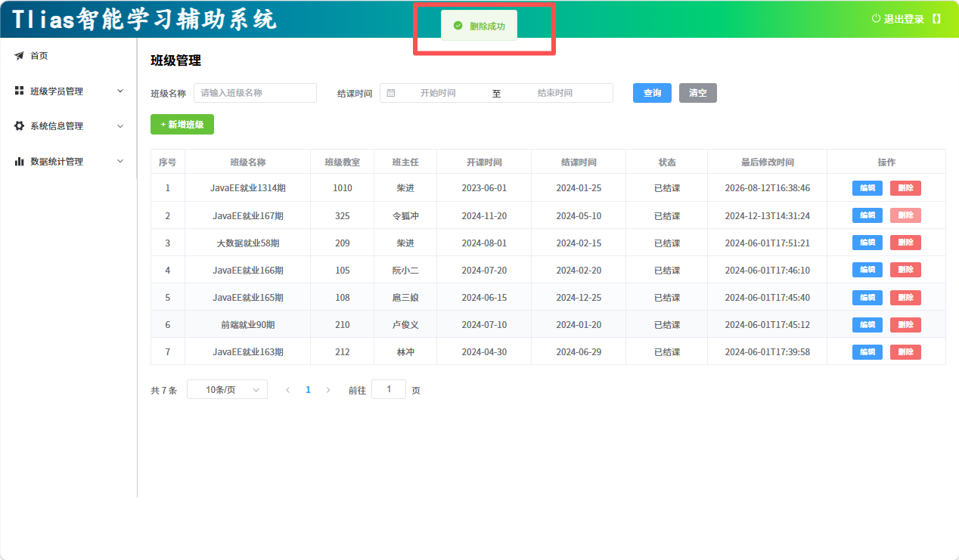Edit the 前端就业90期 row
This screenshot has width=959, height=560.
coord(867,325)
